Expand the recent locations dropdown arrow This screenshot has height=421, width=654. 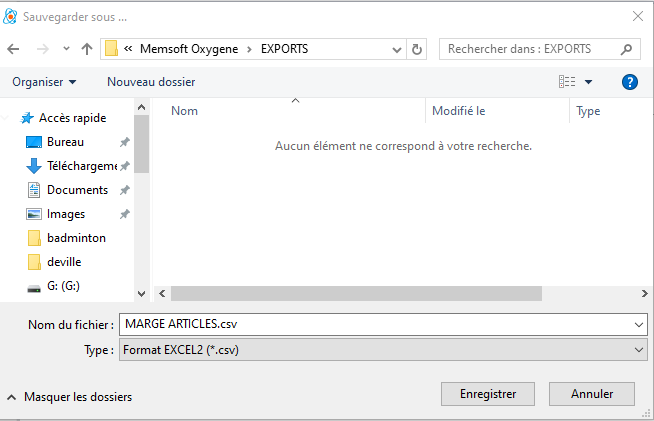click(66, 49)
